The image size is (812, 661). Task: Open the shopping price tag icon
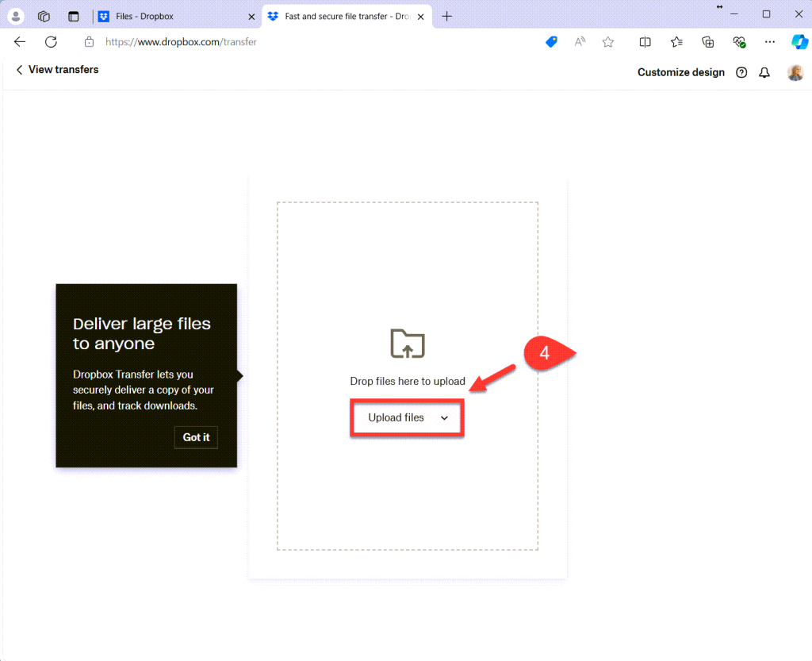pyautogui.click(x=552, y=42)
